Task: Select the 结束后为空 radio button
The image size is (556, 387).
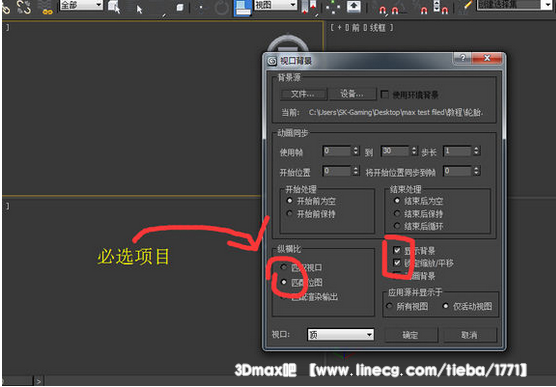Action: 397,201
